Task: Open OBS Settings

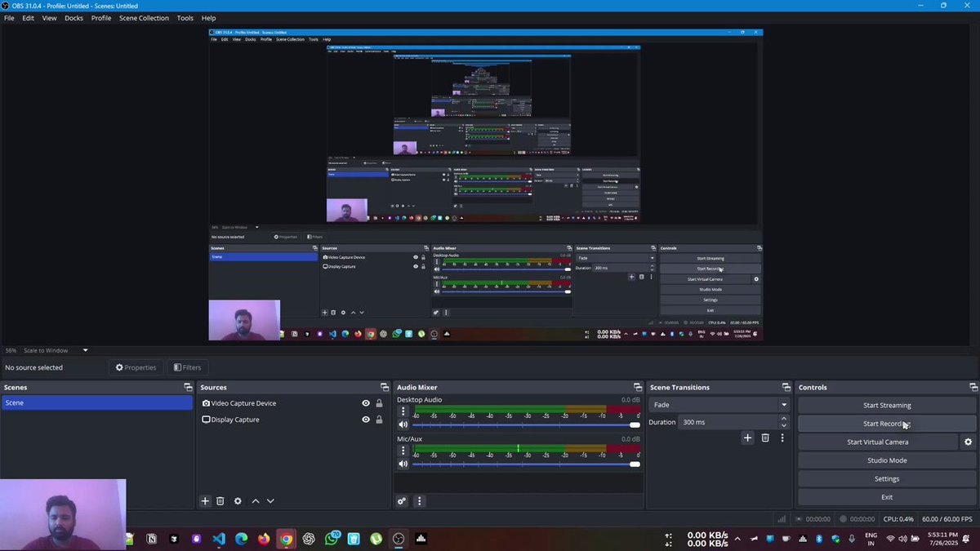Action: (x=887, y=479)
